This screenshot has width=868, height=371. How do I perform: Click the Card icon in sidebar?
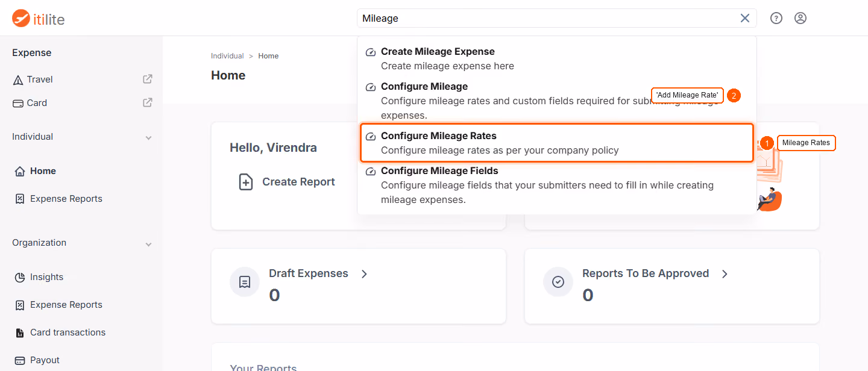18,103
